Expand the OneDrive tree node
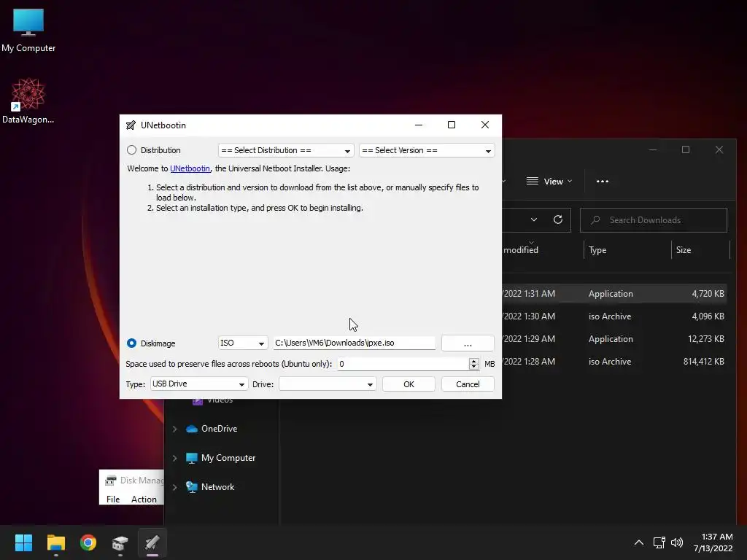The width and height of the screenshot is (747, 560). (175, 429)
